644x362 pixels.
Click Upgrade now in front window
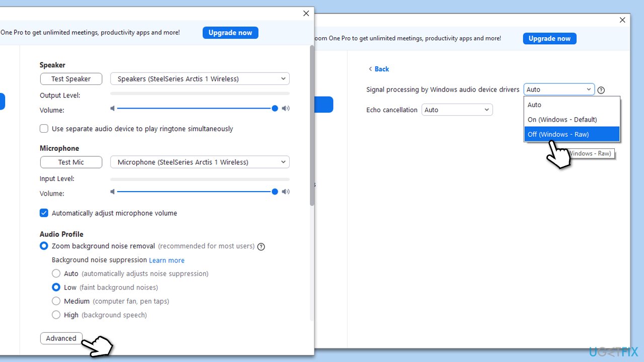point(230,33)
